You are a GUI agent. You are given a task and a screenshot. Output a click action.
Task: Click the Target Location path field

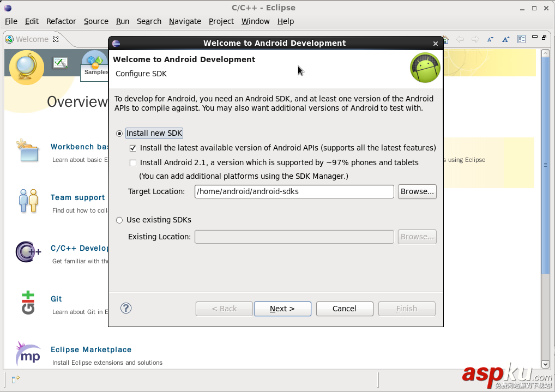(x=294, y=191)
